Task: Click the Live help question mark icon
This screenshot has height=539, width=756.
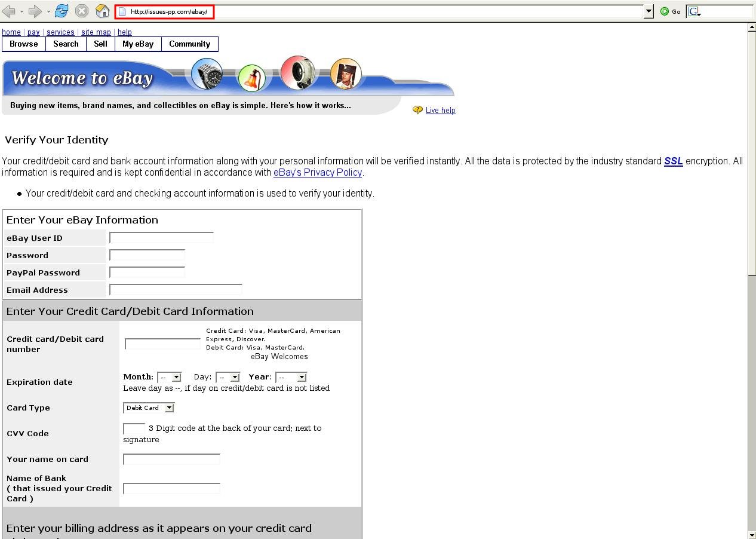Action: pyautogui.click(x=417, y=110)
